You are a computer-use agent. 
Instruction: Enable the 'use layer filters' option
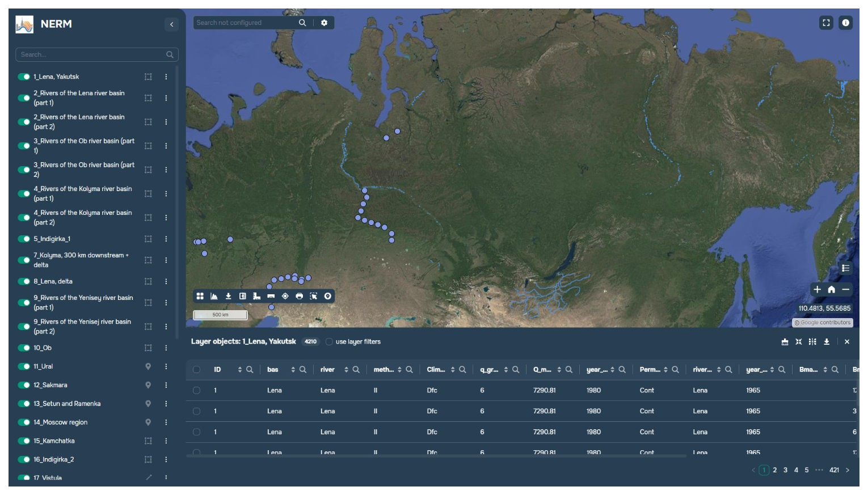point(329,342)
